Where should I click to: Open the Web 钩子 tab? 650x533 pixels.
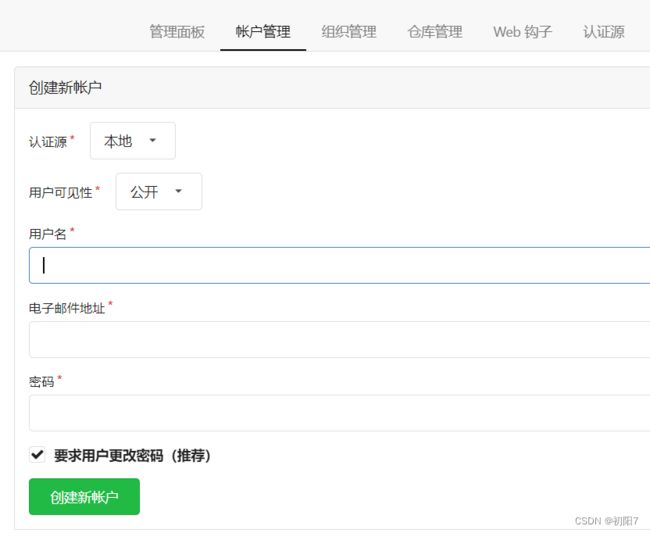[522, 32]
